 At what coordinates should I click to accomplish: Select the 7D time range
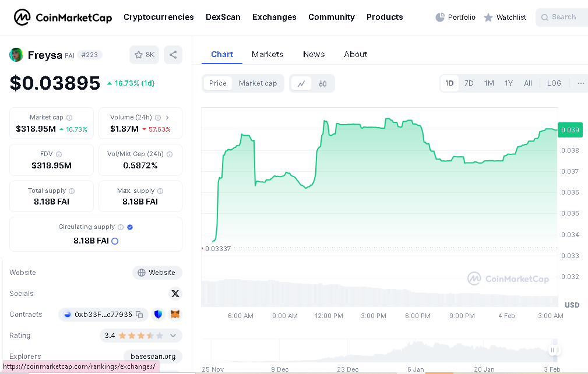click(x=469, y=83)
